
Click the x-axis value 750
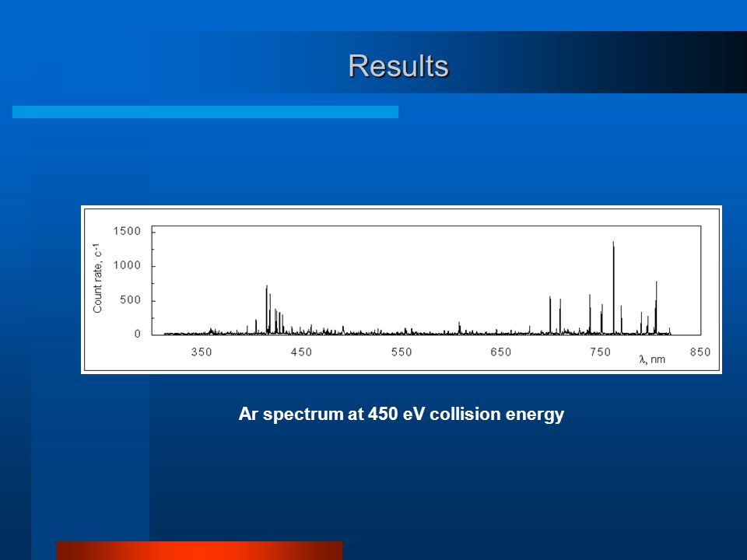600,352
